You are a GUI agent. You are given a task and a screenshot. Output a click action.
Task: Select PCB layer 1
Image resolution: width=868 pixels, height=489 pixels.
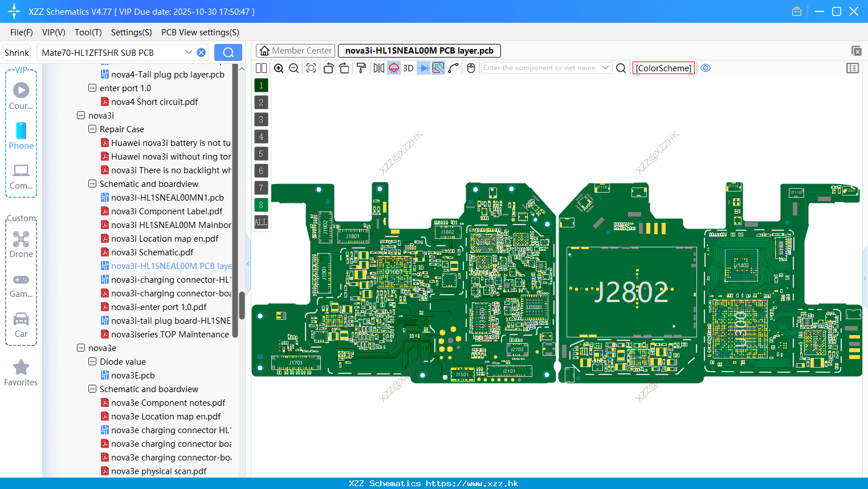pos(261,85)
